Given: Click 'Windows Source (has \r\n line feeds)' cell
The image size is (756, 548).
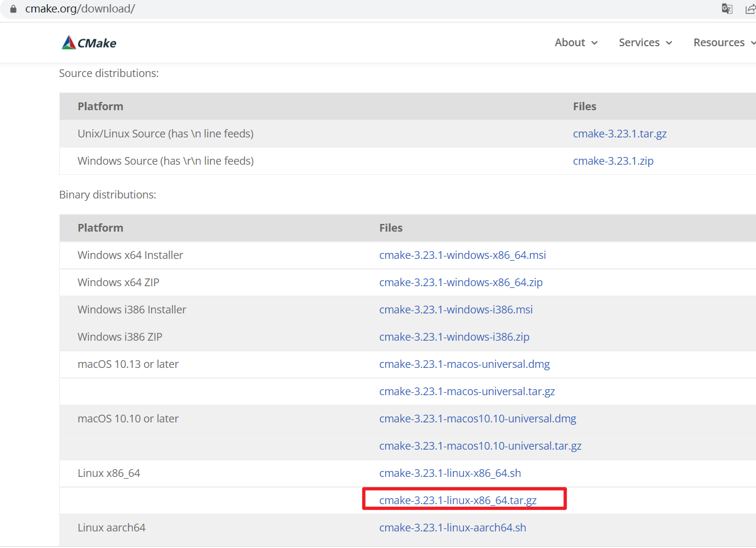Looking at the screenshot, I should (165, 161).
